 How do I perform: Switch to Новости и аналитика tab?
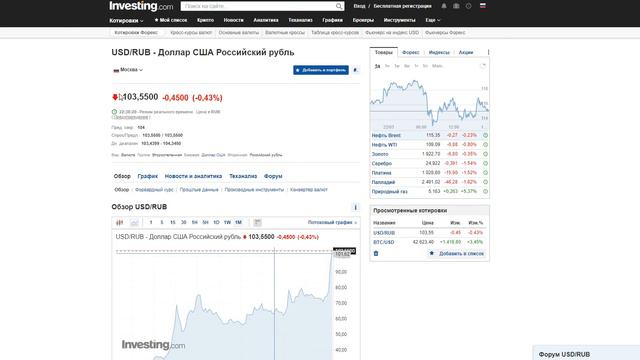[193, 176]
